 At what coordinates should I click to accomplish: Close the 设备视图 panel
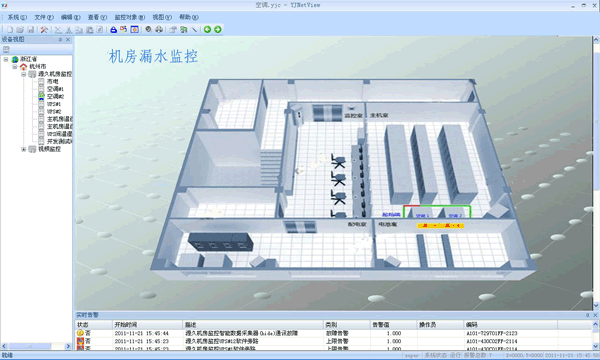68,39
